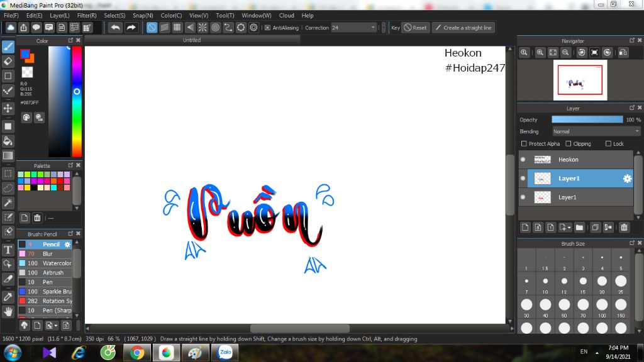Turn off snap with the Snap Off icon

(152, 28)
